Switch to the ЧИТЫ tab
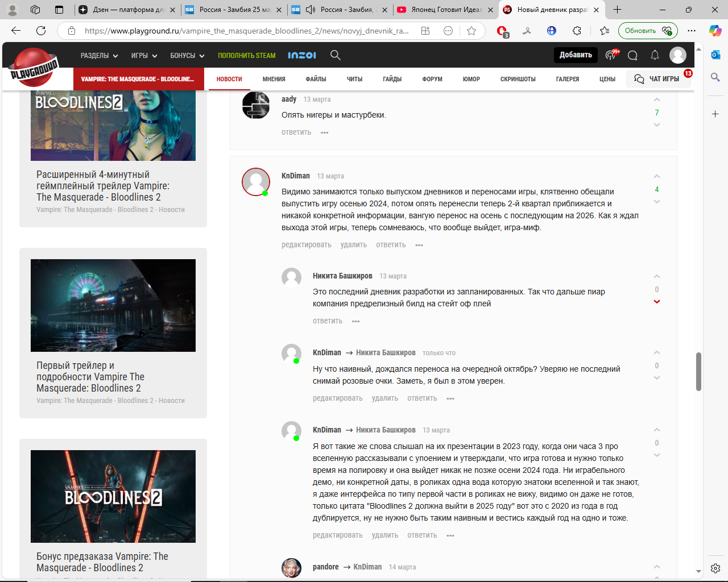Viewport: 728px width, 582px height. pyautogui.click(x=354, y=79)
